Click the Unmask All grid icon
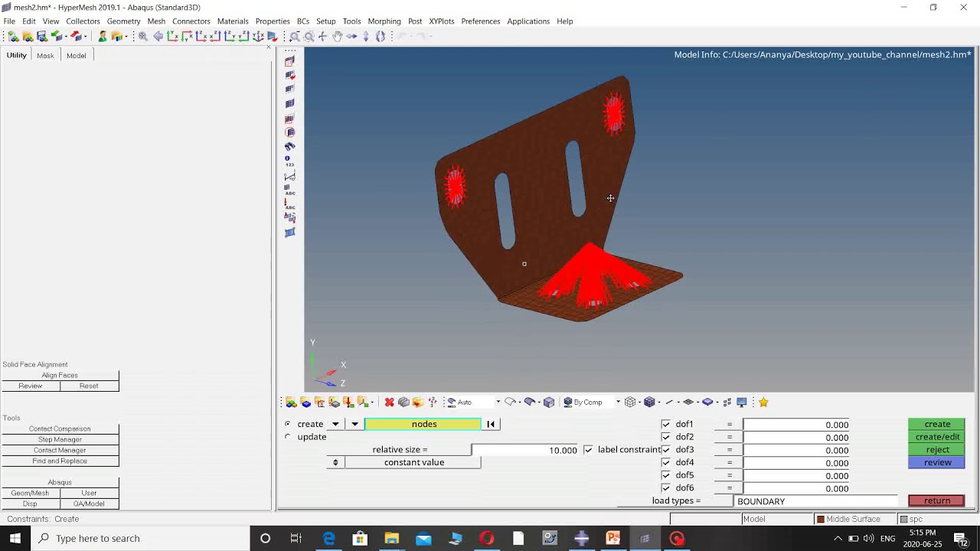Image resolution: width=980 pixels, height=551 pixels. coord(289,103)
